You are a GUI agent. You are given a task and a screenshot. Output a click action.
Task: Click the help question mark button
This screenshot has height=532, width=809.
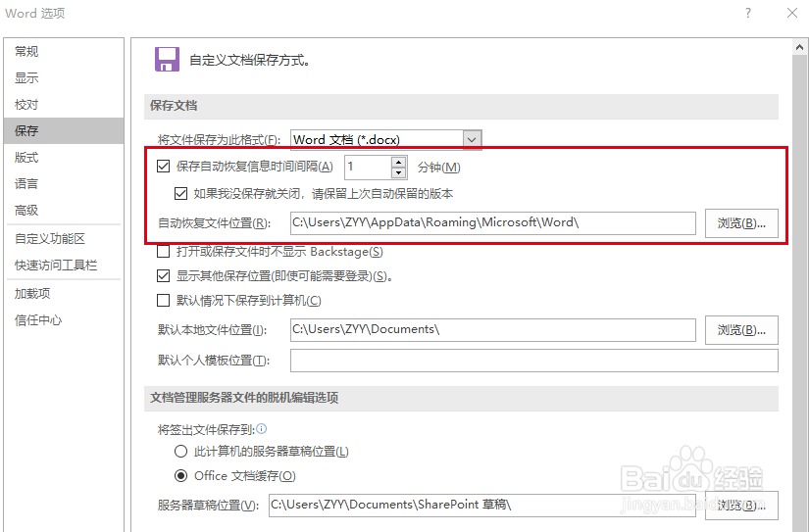point(748,13)
